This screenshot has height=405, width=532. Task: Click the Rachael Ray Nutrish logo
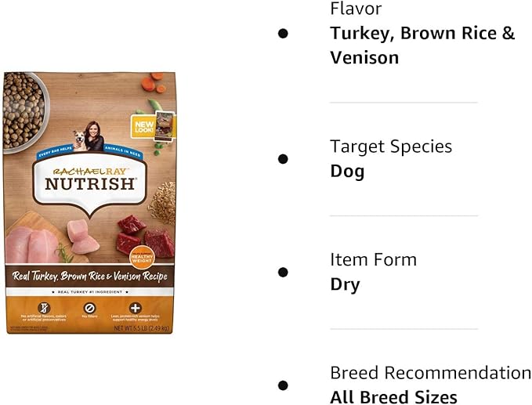[x=89, y=180]
